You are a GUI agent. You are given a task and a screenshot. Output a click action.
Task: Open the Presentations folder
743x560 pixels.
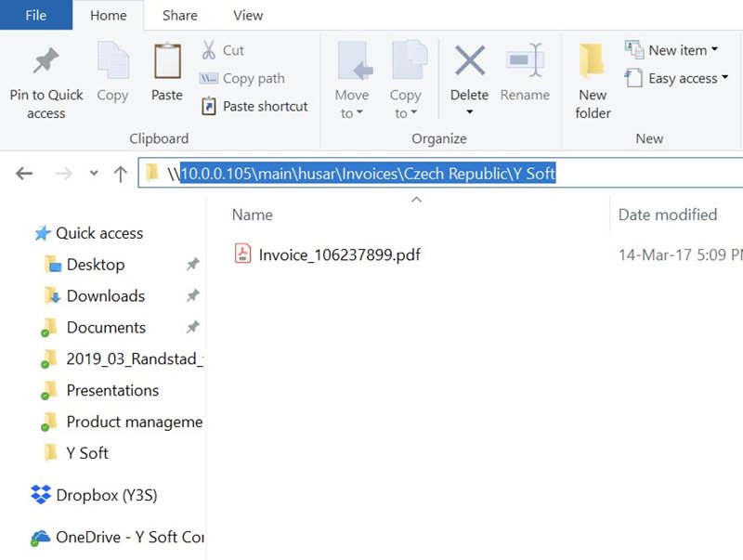112,390
